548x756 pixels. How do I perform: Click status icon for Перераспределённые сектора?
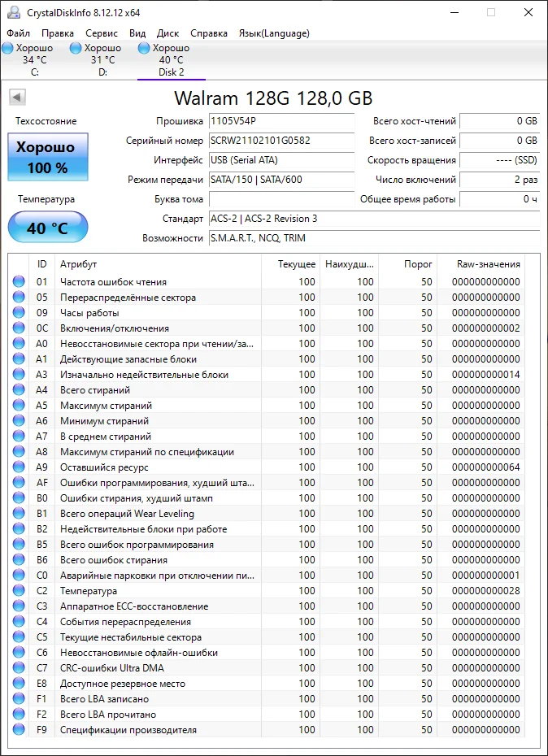(x=19, y=297)
